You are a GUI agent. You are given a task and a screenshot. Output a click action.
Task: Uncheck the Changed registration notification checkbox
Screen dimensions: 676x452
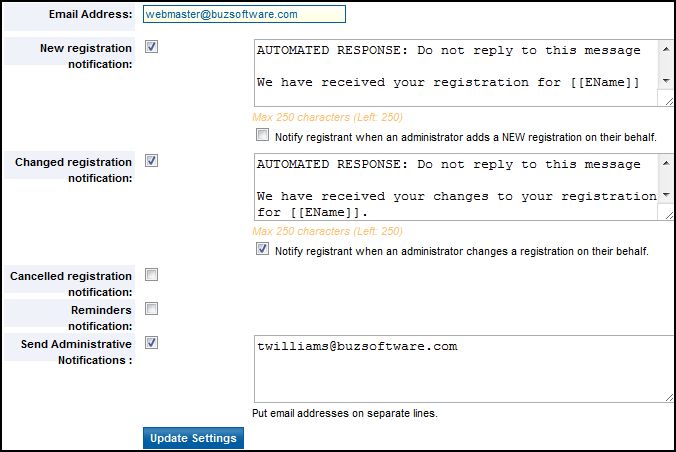tap(151, 160)
